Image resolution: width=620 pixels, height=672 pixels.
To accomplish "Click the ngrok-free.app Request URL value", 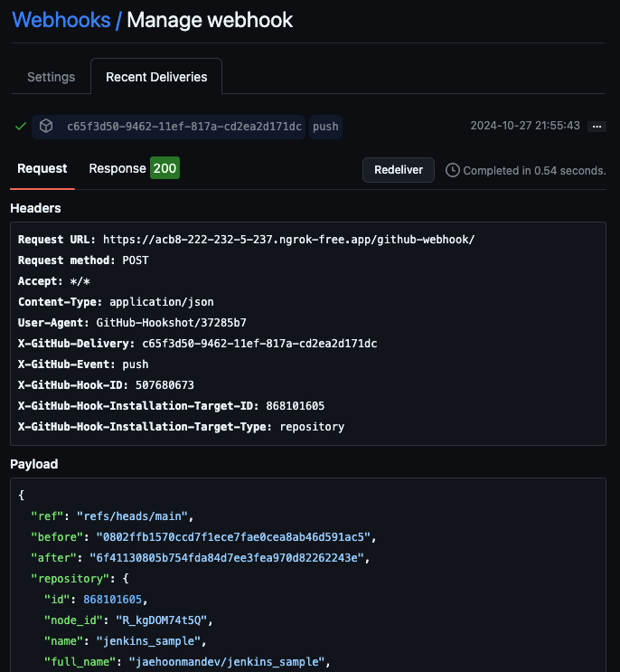I will [x=288, y=239].
